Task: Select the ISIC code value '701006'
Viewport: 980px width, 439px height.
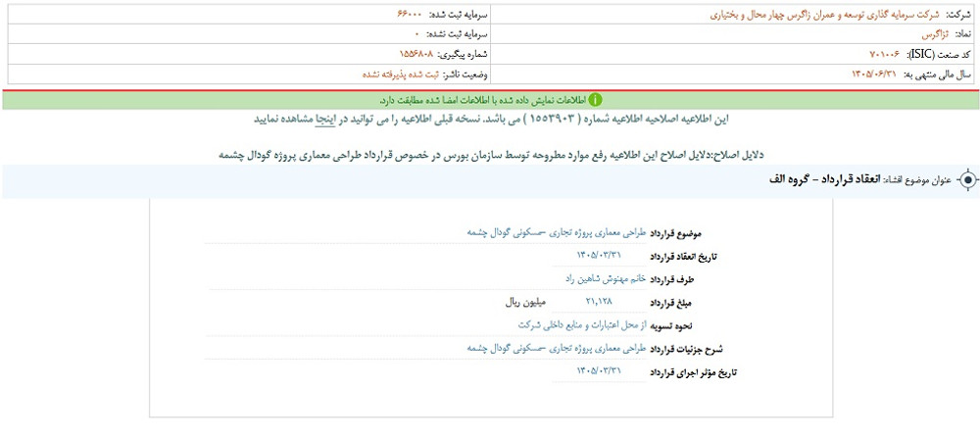Action: pyautogui.click(x=884, y=55)
